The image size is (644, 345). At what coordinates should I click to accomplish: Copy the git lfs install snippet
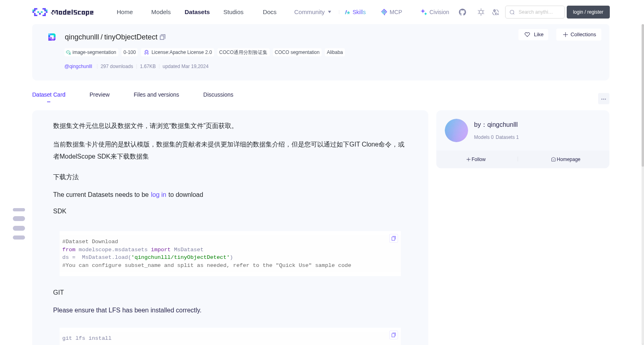(394, 335)
